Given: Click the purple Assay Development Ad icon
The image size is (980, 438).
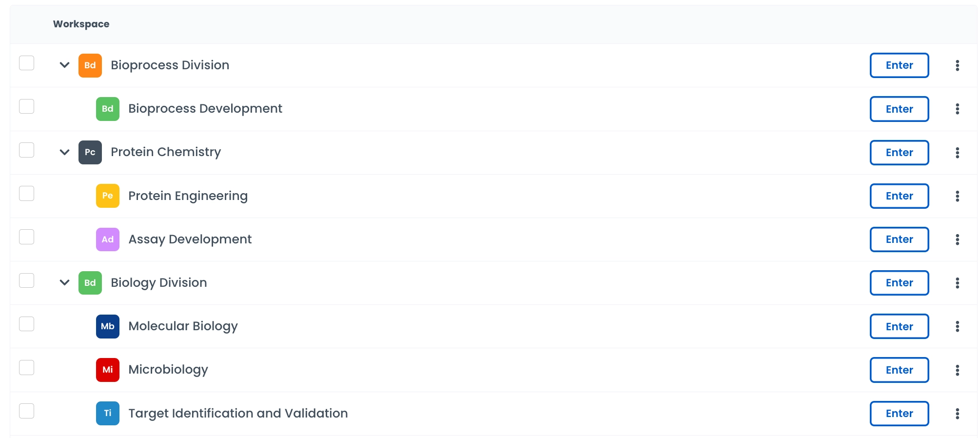Looking at the screenshot, I should pos(108,239).
